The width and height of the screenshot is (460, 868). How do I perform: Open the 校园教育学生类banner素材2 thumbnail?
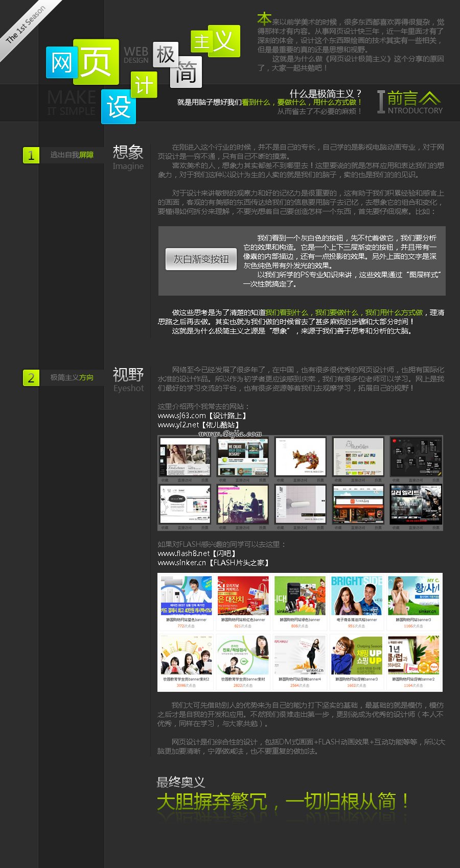[186, 656]
